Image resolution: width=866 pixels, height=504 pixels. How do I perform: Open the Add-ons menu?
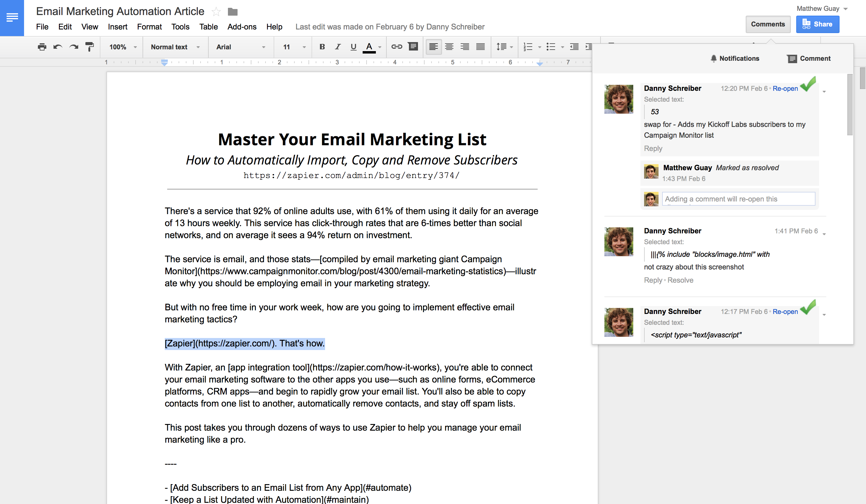pyautogui.click(x=242, y=27)
